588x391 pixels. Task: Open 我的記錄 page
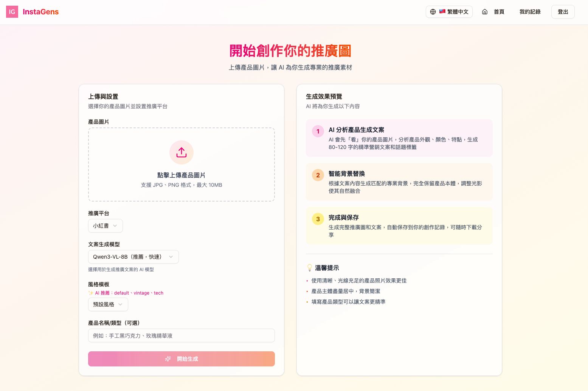pyautogui.click(x=530, y=12)
